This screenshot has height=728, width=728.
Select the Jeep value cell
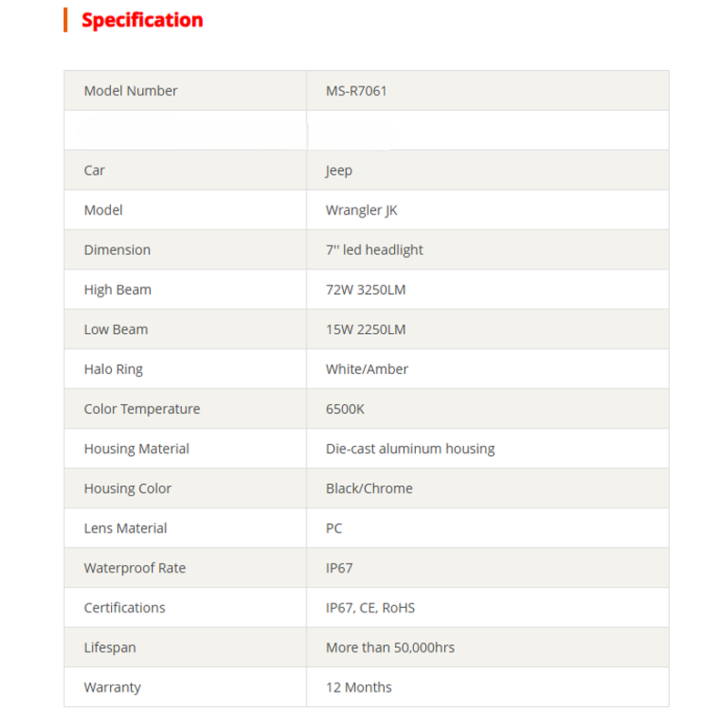click(339, 170)
